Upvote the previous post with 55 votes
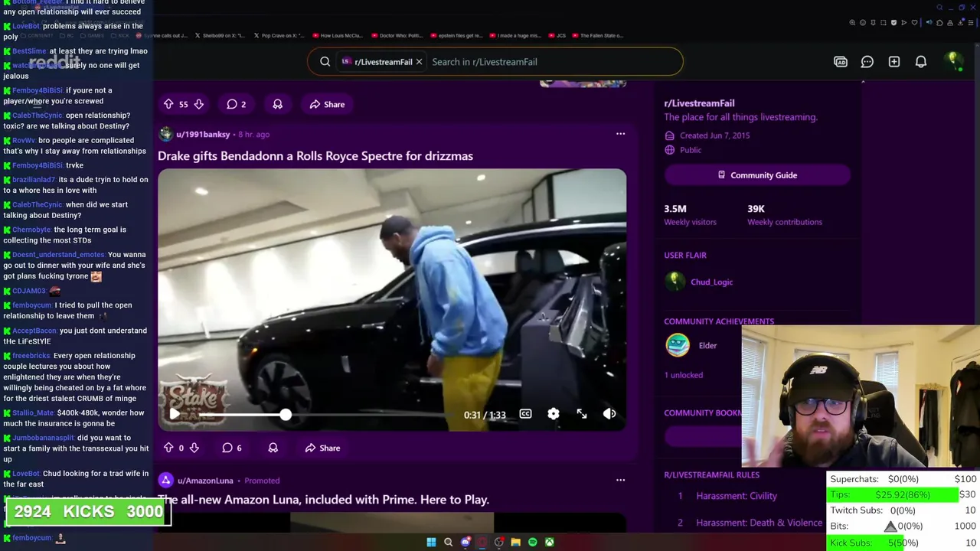Image resolution: width=980 pixels, height=551 pixels. coord(168,104)
